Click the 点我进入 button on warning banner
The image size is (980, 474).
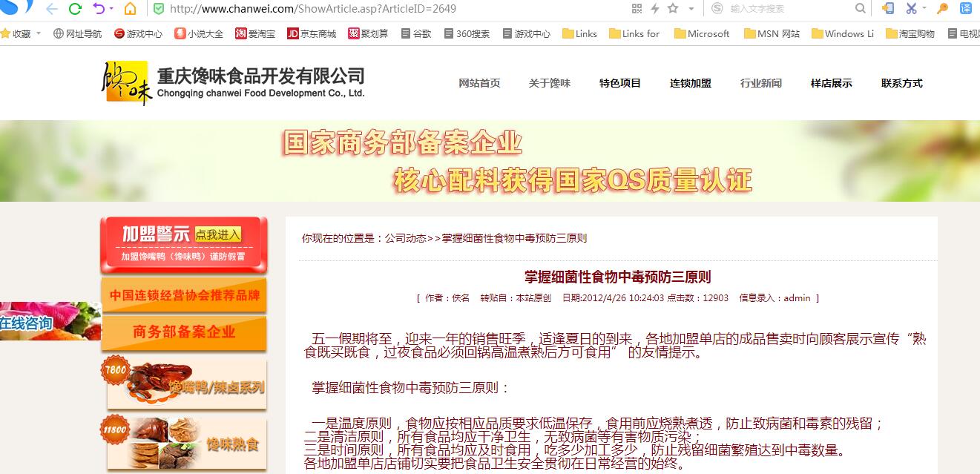(218, 234)
